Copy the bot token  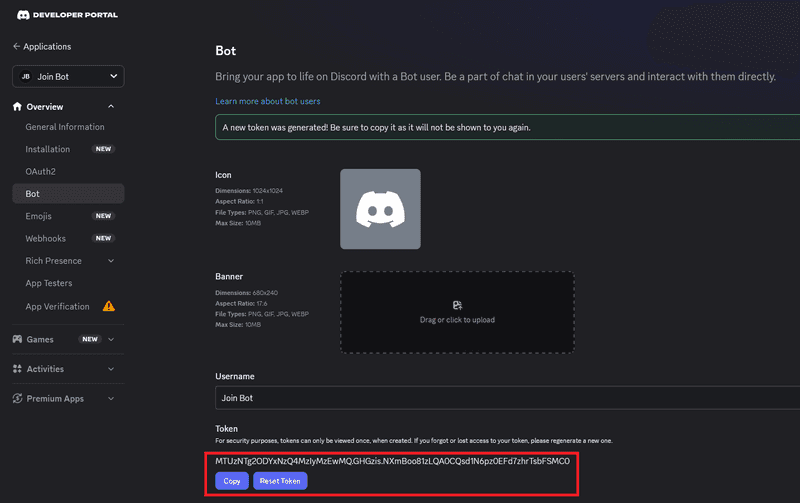point(232,481)
